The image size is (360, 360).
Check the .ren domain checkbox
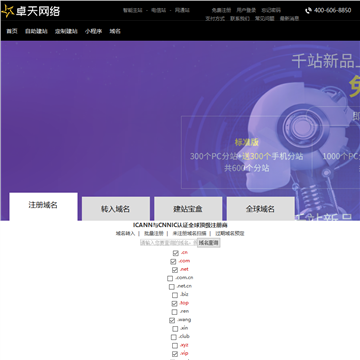(x=174, y=312)
